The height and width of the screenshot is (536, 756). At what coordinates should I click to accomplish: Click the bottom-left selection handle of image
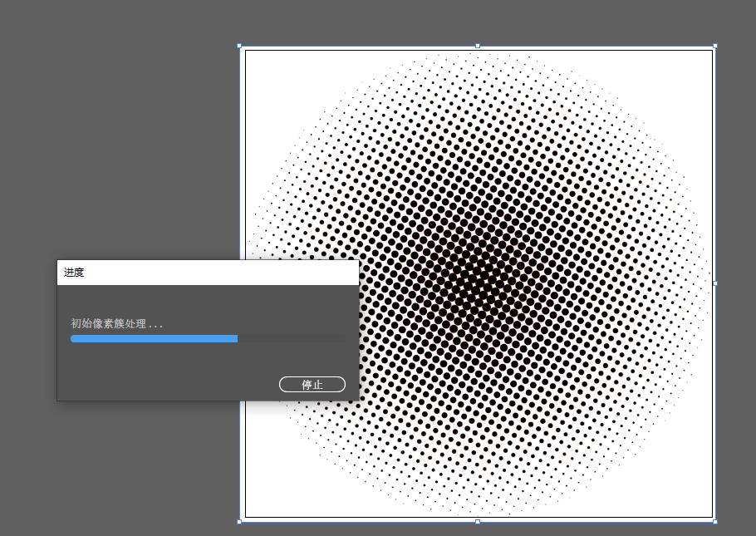pos(239,522)
